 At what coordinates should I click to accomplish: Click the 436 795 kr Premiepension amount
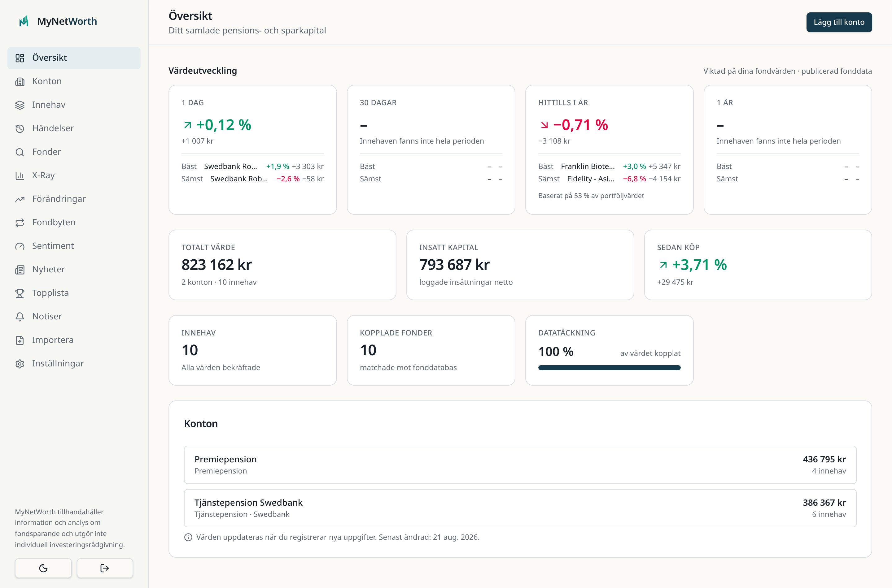(824, 459)
